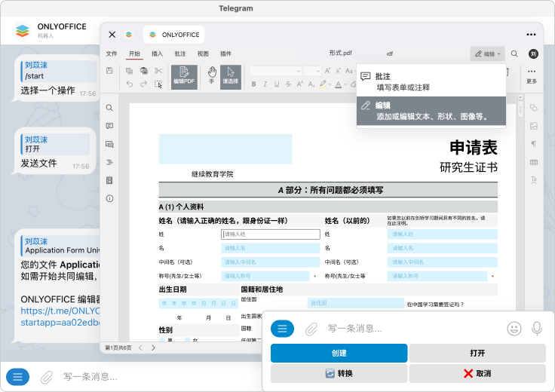Click the copy icon in toolbar
Viewport: 555px width, 392px height.
129,71
